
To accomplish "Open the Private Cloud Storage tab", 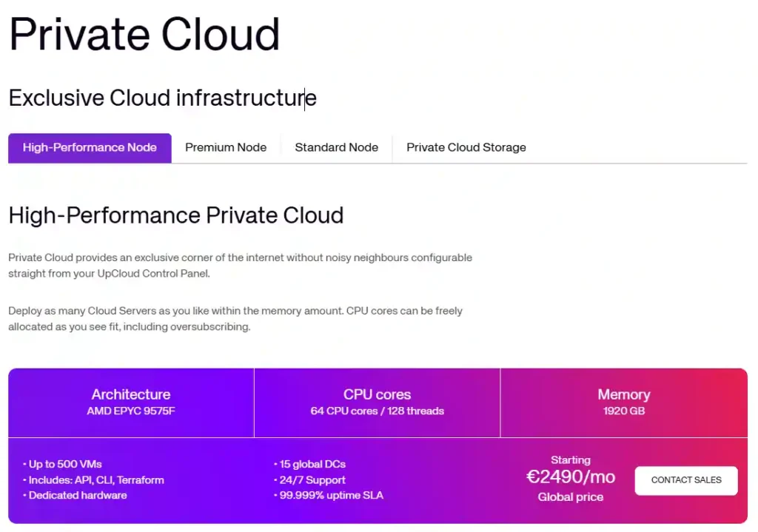I will [466, 147].
